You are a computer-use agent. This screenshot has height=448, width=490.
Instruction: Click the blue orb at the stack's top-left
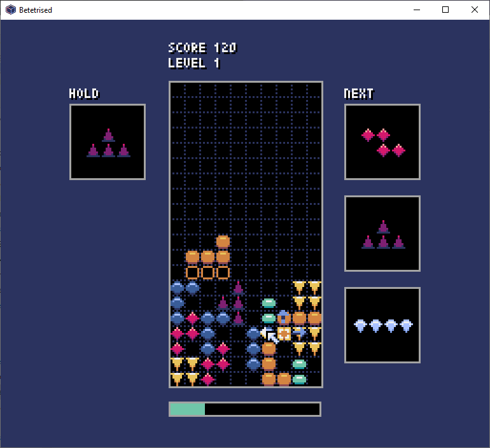tap(177, 288)
